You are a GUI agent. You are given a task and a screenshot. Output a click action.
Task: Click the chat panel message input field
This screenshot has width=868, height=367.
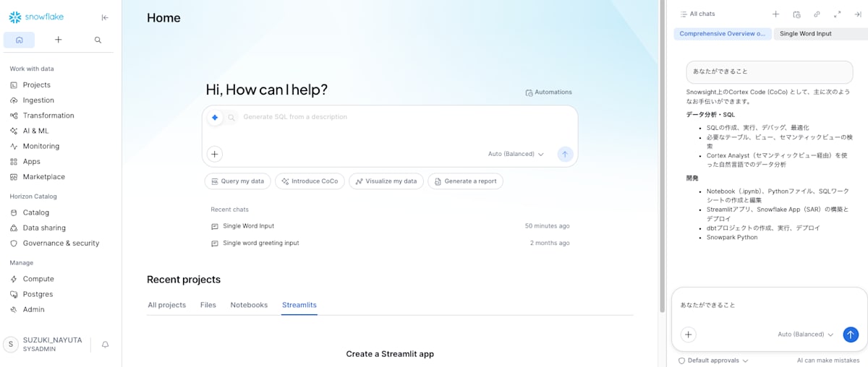(768, 306)
